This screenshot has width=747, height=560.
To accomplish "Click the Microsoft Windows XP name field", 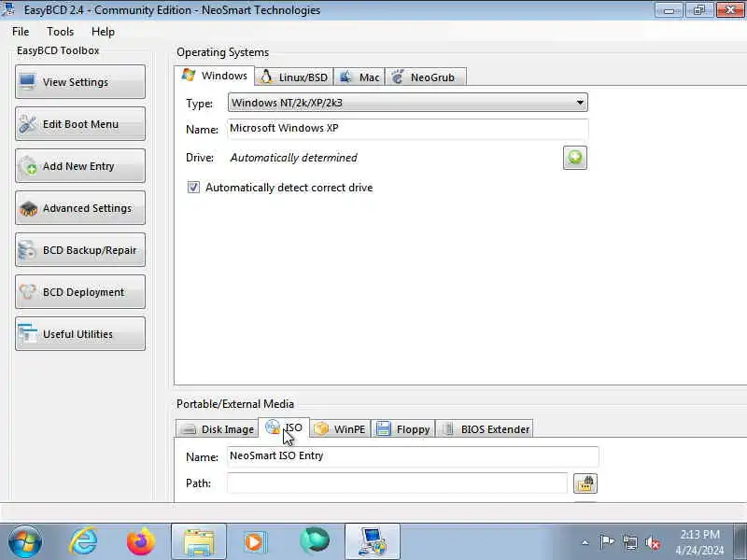I will (408, 129).
